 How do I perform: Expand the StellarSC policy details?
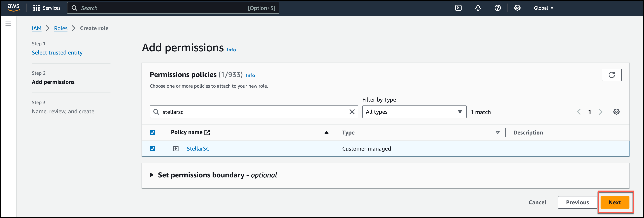click(176, 149)
